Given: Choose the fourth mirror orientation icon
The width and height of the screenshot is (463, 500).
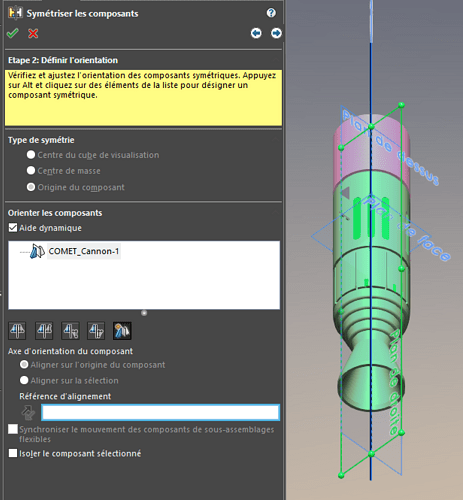Looking at the screenshot, I should 96,331.
